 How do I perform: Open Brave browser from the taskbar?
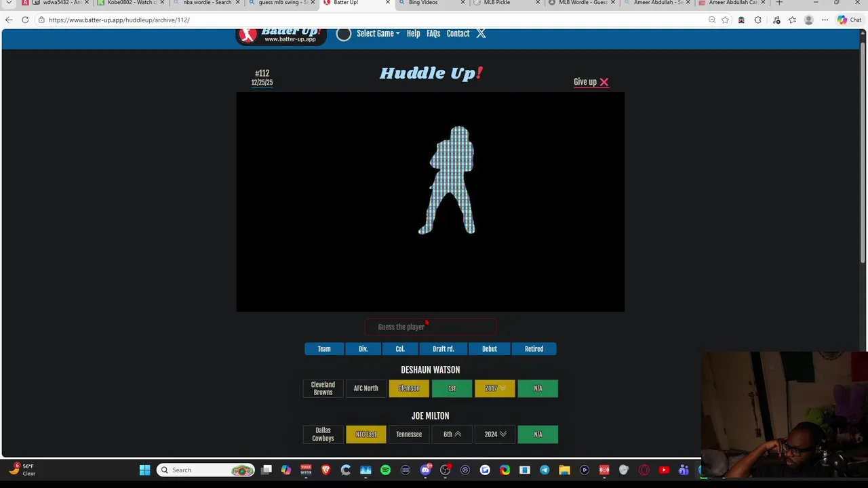point(325,470)
